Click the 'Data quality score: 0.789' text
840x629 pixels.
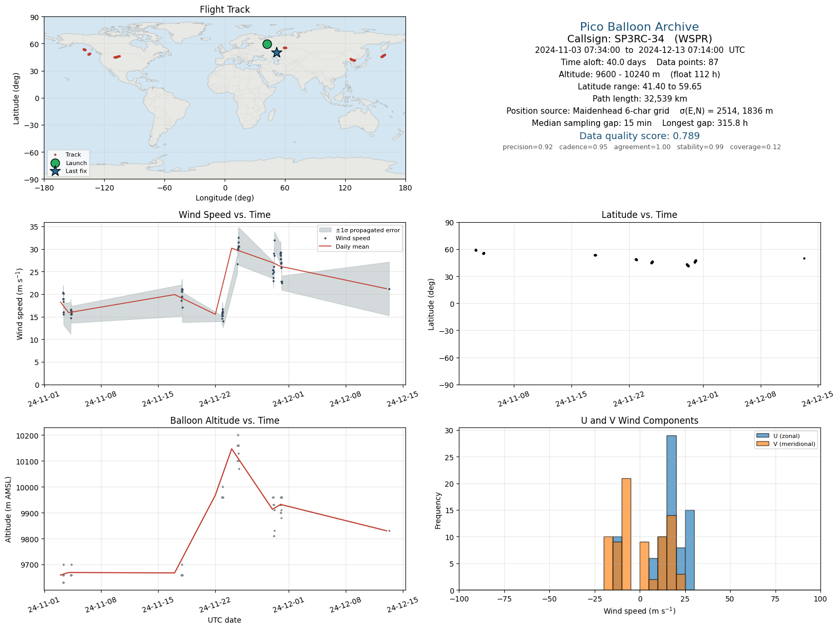640,136
